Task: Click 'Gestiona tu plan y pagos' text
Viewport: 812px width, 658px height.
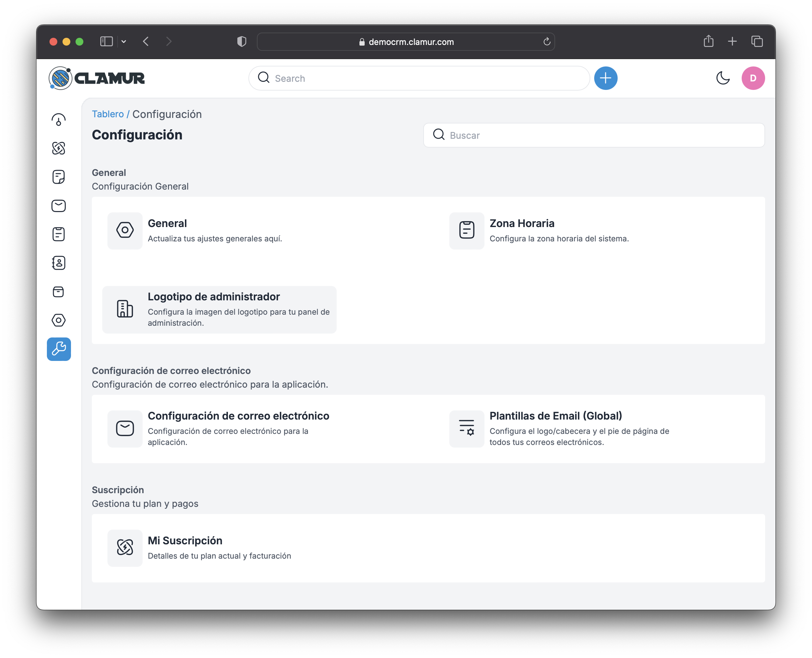Action: pos(145,503)
